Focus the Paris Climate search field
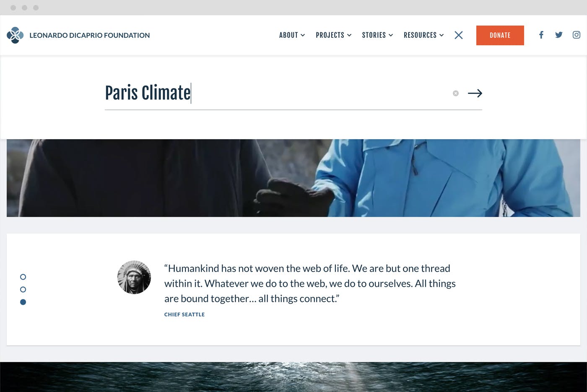The width and height of the screenshot is (587, 392). tap(277, 93)
